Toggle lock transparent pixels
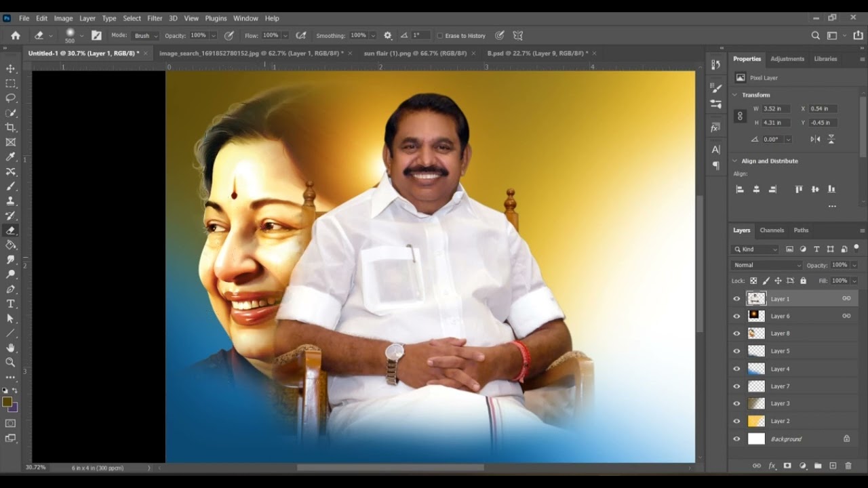This screenshot has height=488, width=868. 753,281
